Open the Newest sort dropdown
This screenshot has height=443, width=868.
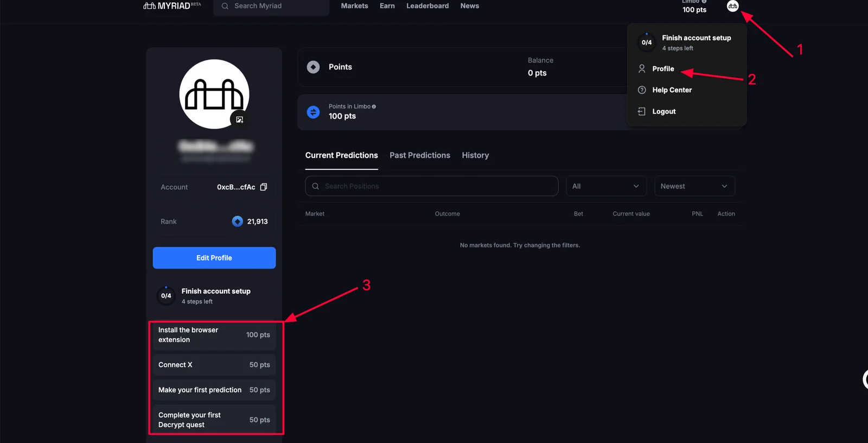[694, 186]
